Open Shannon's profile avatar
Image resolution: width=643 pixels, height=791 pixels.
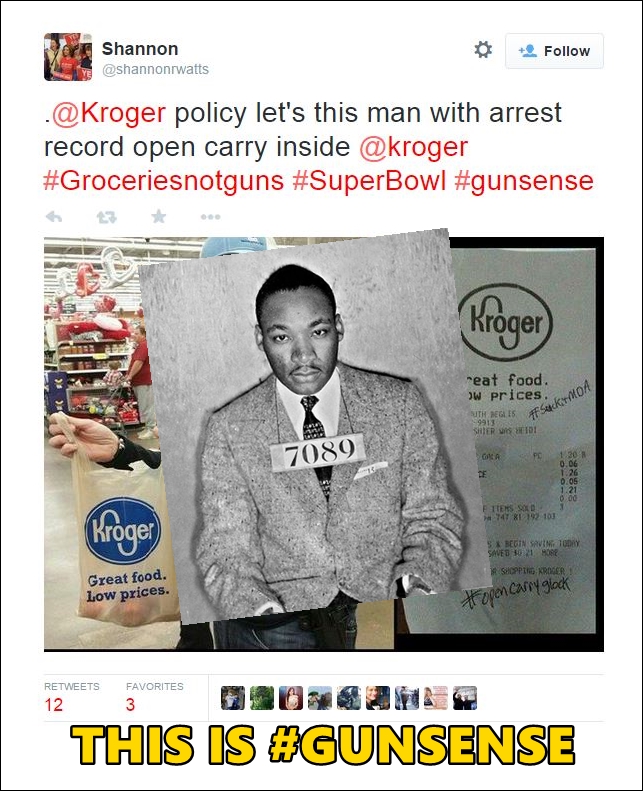[68, 57]
